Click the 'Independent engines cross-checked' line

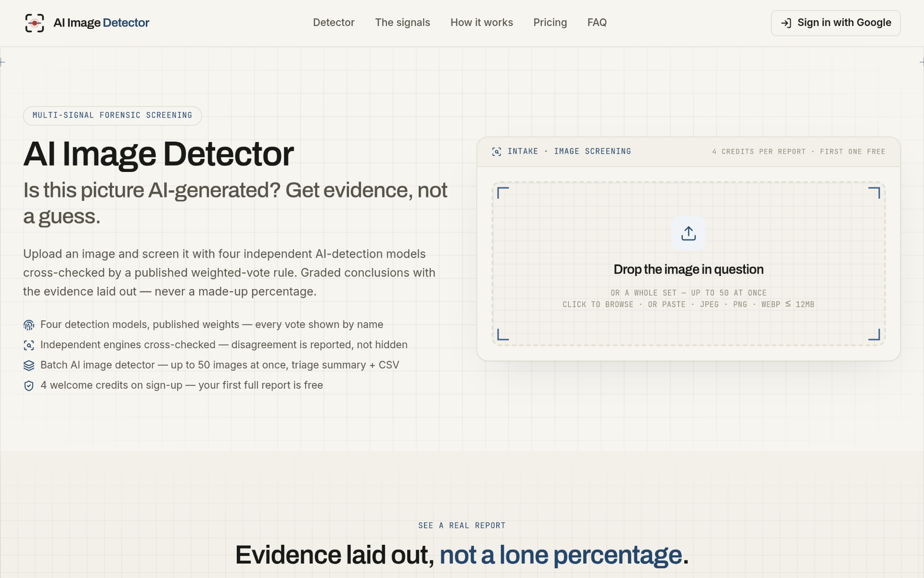pyautogui.click(x=224, y=345)
